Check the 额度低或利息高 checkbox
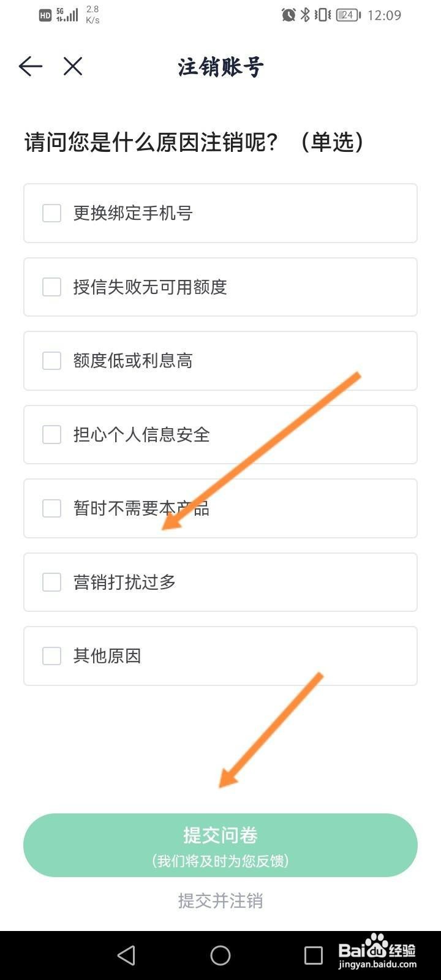Image resolution: width=441 pixels, height=980 pixels. [x=51, y=361]
